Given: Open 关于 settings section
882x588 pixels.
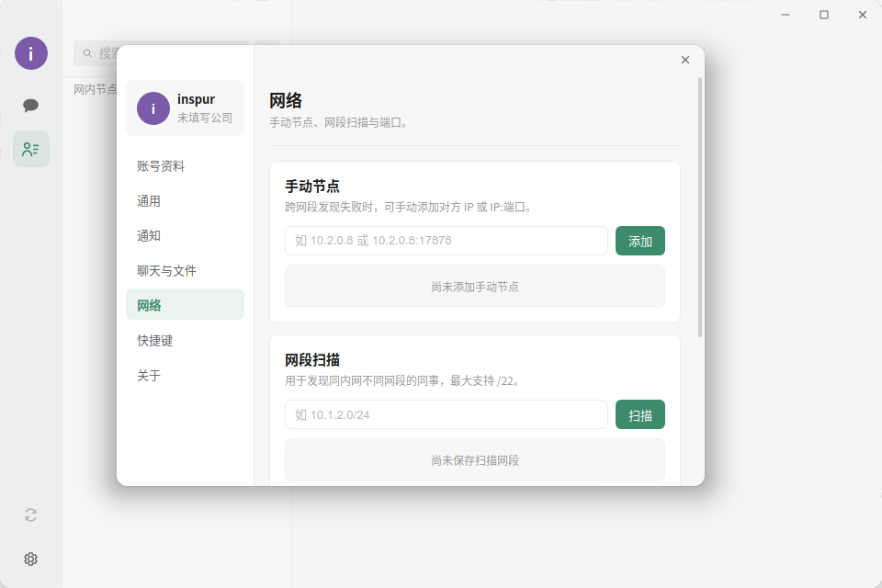Looking at the screenshot, I should point(185,375).
